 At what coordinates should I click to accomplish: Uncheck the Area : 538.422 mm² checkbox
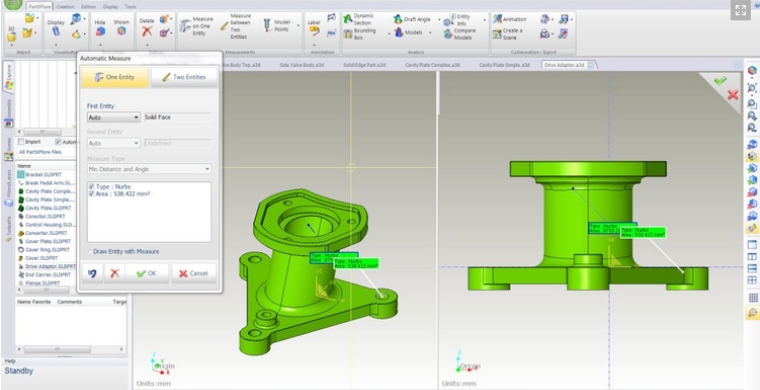pos(92,194)
